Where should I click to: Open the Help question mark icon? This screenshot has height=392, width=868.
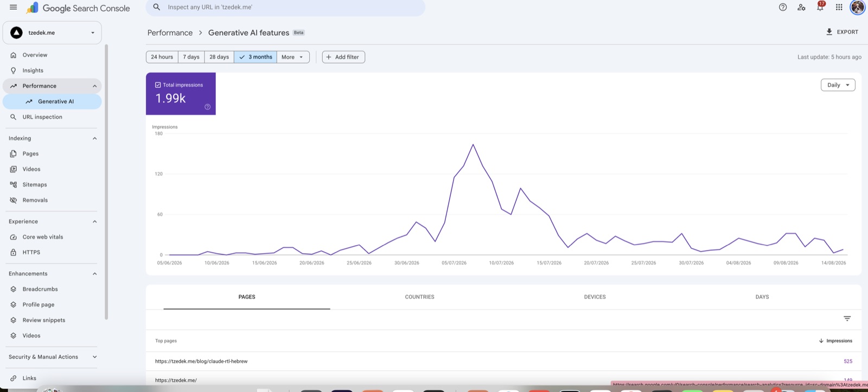(783, 7)
